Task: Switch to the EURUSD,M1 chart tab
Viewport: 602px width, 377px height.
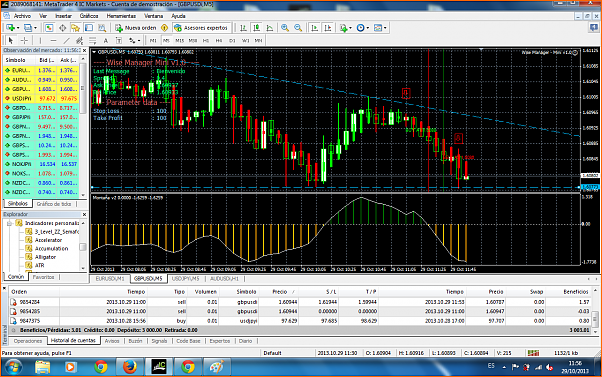Action: pos(110,279)
